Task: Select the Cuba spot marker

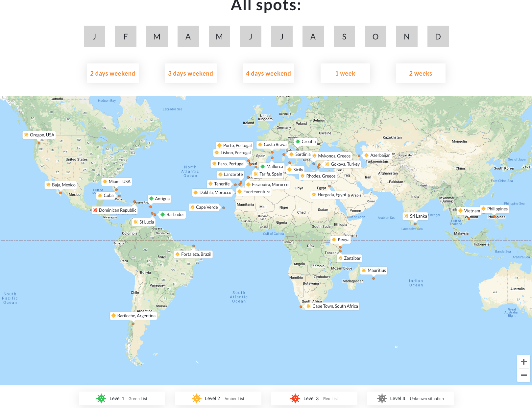Action: pos(106,195)
